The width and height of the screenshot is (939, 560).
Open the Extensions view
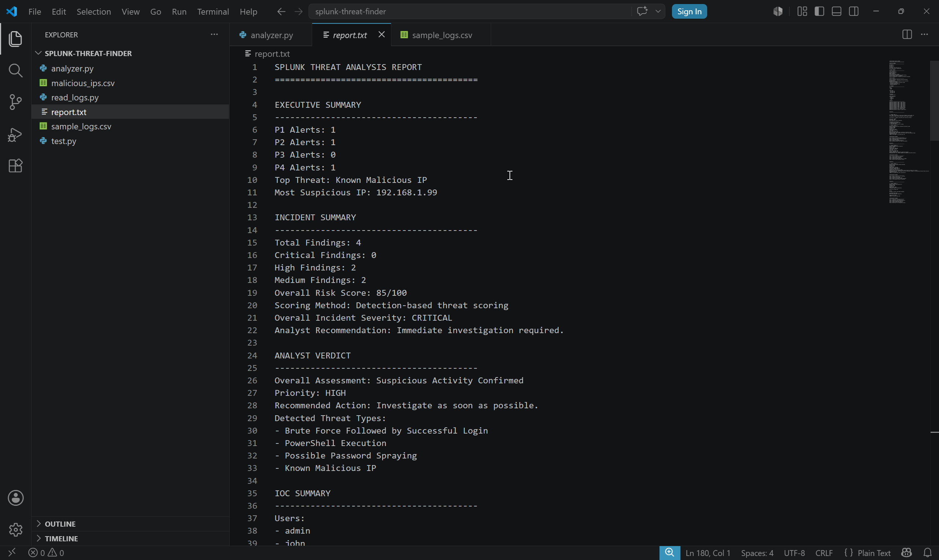point(15,166)
